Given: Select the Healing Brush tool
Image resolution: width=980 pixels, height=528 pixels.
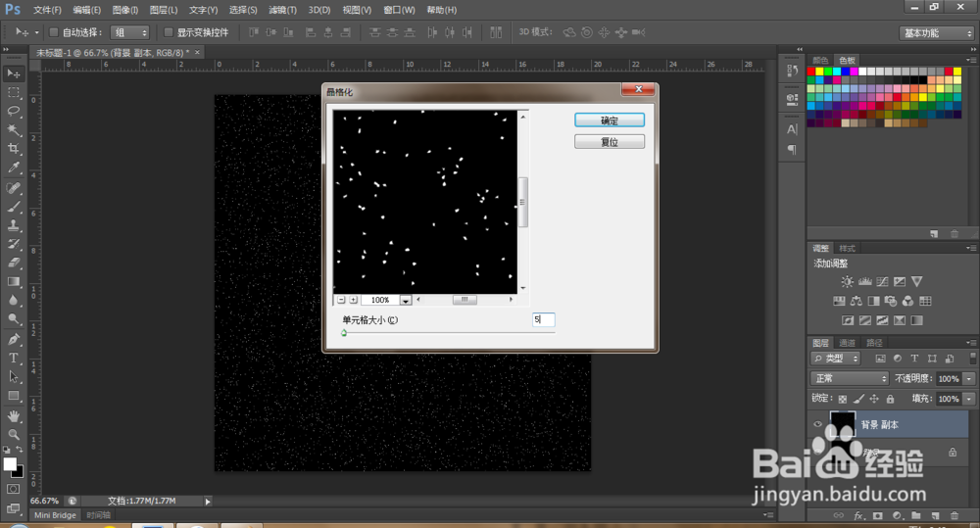Looking at the screenshot, I should 13,188.
